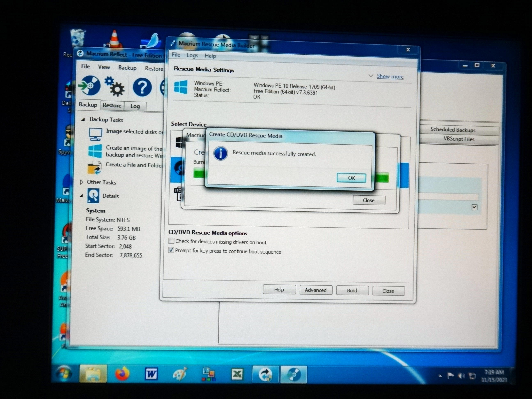The image size is (532, 399).
Task: Click the volume icon in system tray
Action: tap(461, 376)
